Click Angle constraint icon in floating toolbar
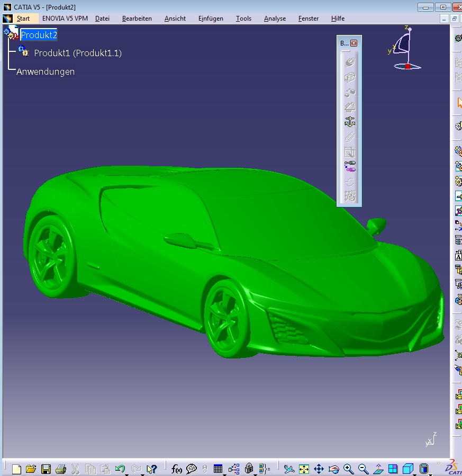The image size is (462, 476). point(350,107)
